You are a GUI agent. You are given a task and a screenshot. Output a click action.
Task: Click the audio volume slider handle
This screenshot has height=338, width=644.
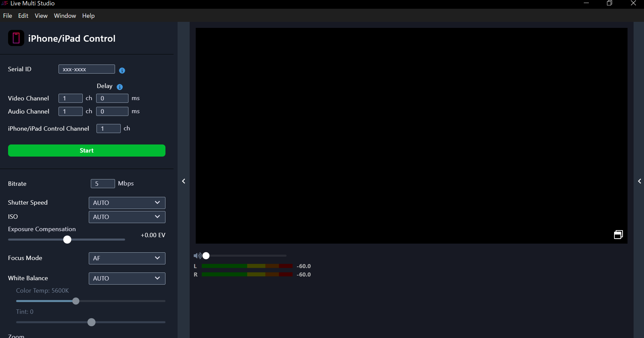point(206,256)
